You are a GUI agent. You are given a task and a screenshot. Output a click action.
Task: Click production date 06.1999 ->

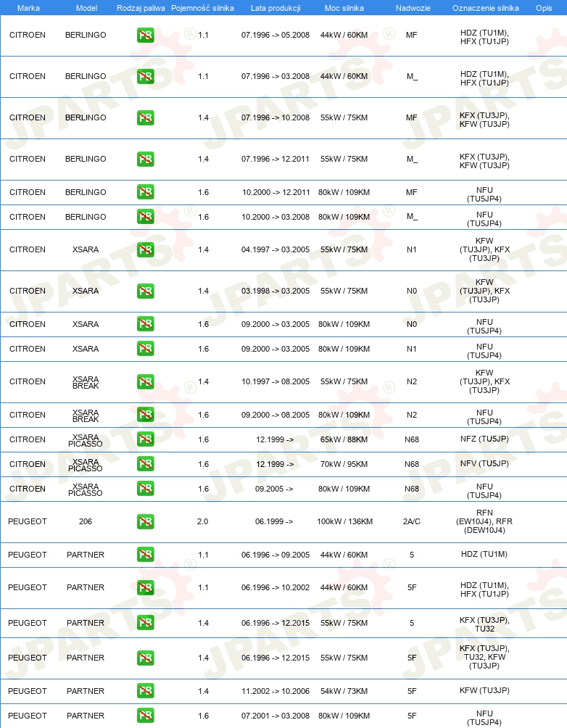point(274,521)
